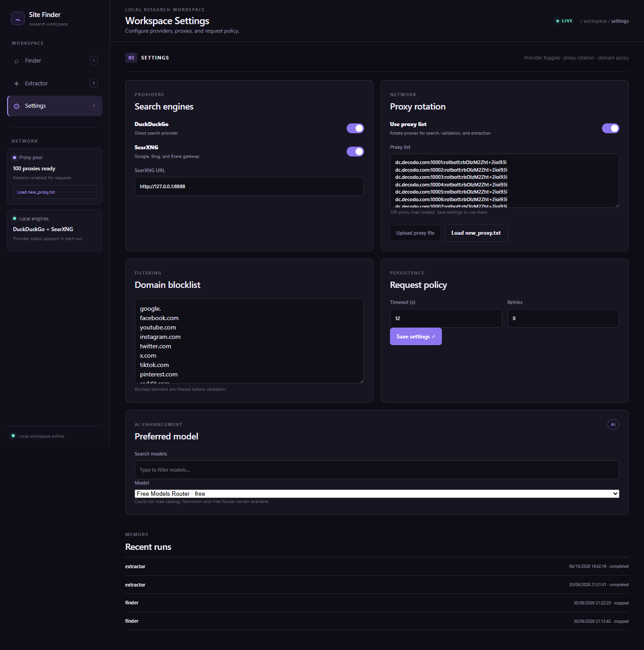Click the "Recent runs" heading
Screen dimensions: 644x650
pos(148,547)
